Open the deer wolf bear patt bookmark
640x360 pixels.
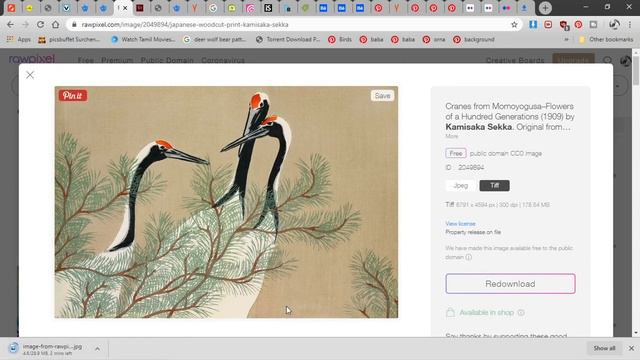(x=215, y=40)
